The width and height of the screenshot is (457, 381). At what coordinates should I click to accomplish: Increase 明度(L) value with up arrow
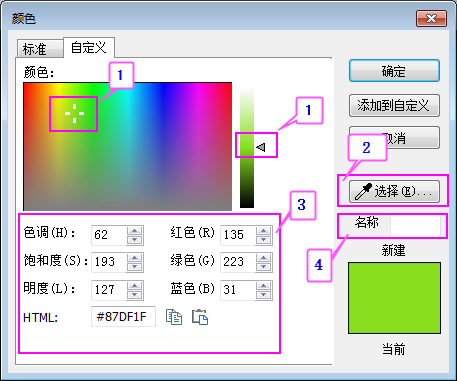click(135, 286)
